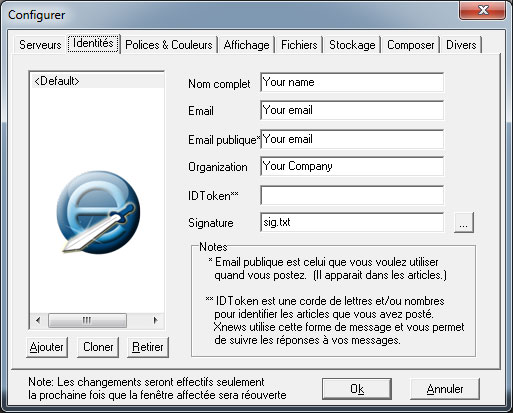Edit the Organization field
Image resolution: width=513 pixels, height=413 pixels.
coord(352,166)
